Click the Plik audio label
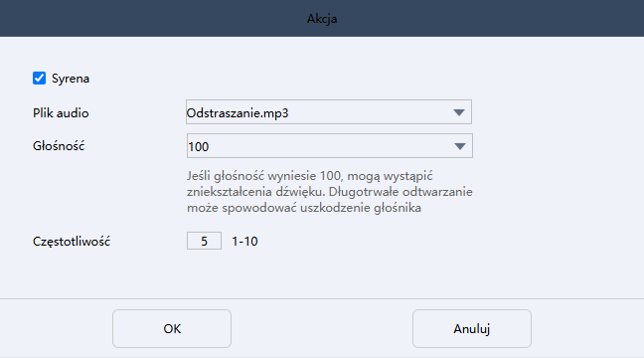Image resolution: width=644 pixels, height=358 pixels. point(61,113)
